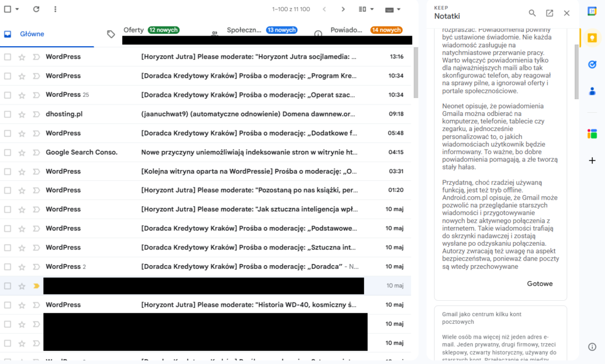Select the dhosting.pl email checkbox

[x=7, y=114]
